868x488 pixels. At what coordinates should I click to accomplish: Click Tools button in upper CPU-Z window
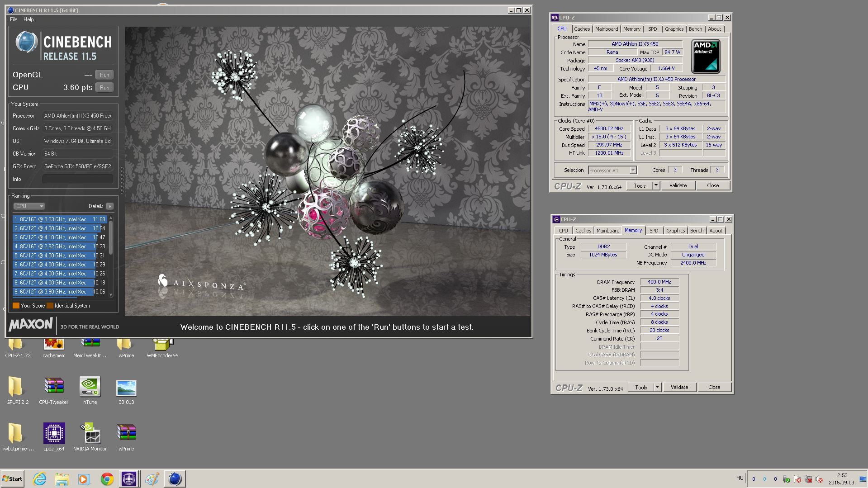tap(640, 185)
